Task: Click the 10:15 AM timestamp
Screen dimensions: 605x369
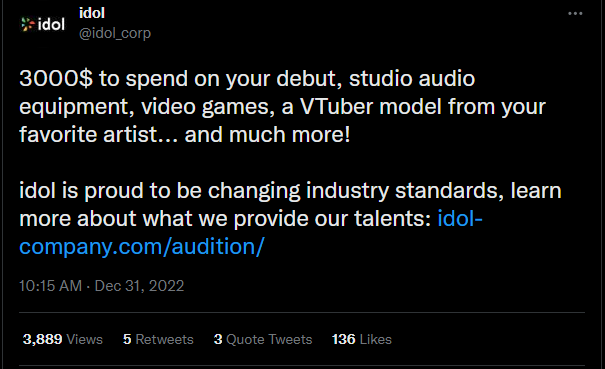Action: 51,286
